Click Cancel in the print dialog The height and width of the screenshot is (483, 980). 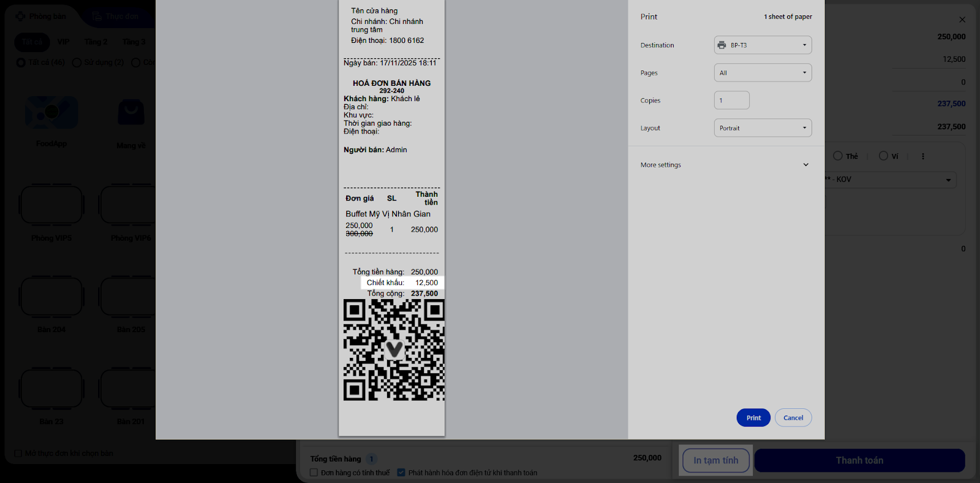[793, 417]
